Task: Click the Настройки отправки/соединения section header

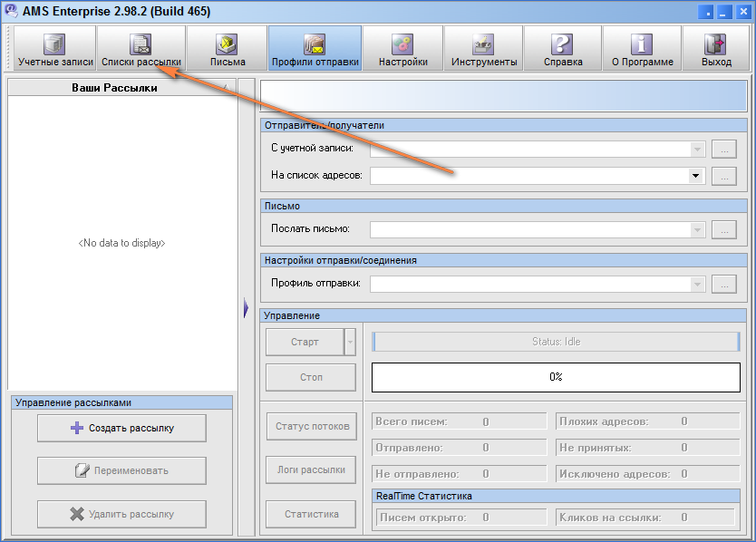Action: (503, 260)
